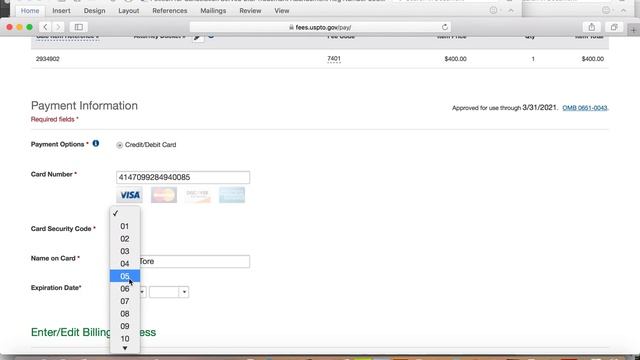Open the Design tab in Word
640x360 pixels.
click(x=94, y=11)
